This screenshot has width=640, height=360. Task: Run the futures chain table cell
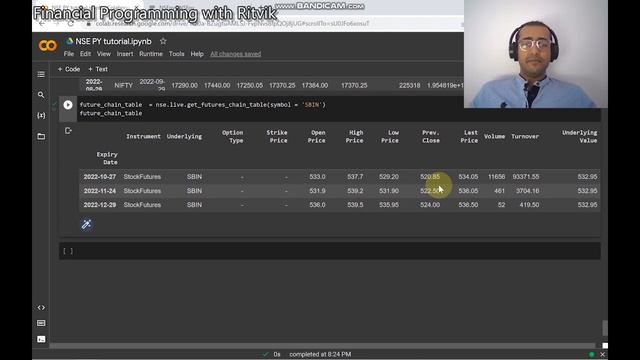click(68, 105)
